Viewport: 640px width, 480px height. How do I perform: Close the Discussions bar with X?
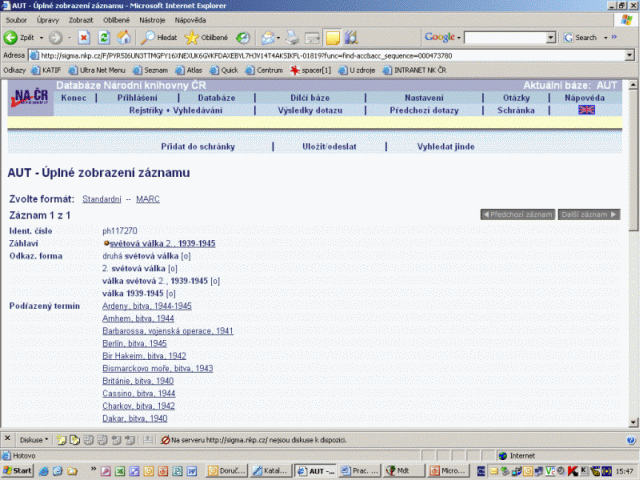click(x=7, y=439)
